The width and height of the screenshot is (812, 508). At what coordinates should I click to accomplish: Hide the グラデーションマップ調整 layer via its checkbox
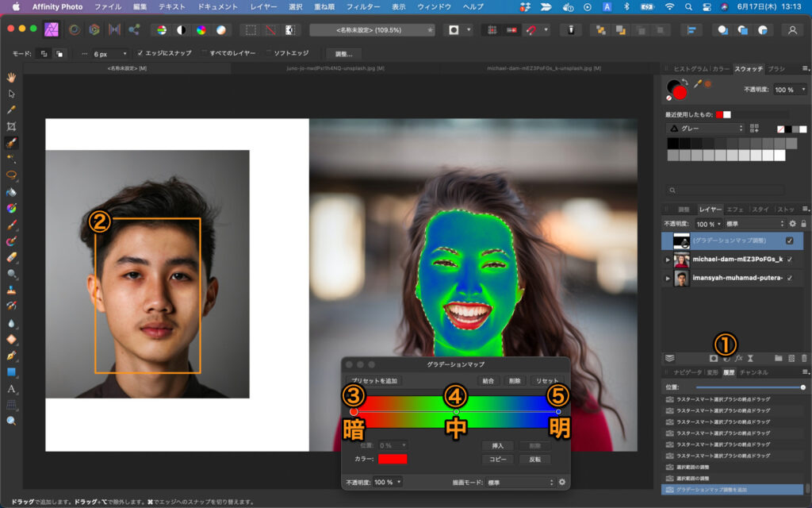(x=789, y=241)
